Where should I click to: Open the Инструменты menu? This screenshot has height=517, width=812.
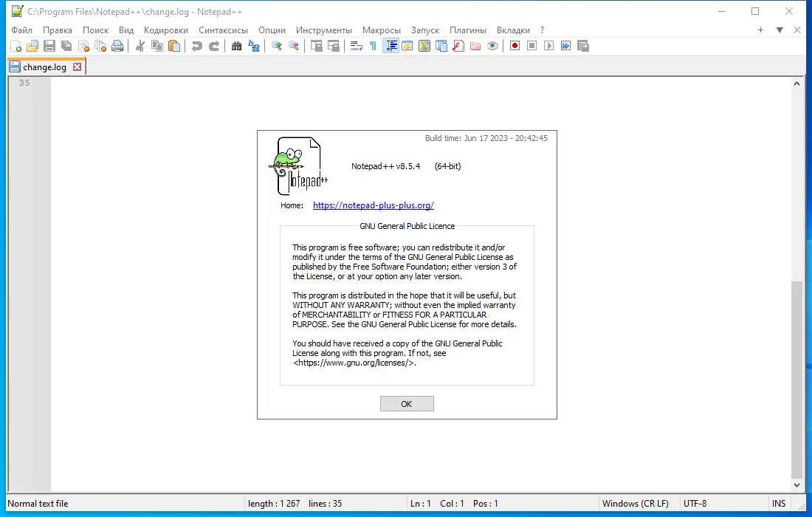point(324,30)
